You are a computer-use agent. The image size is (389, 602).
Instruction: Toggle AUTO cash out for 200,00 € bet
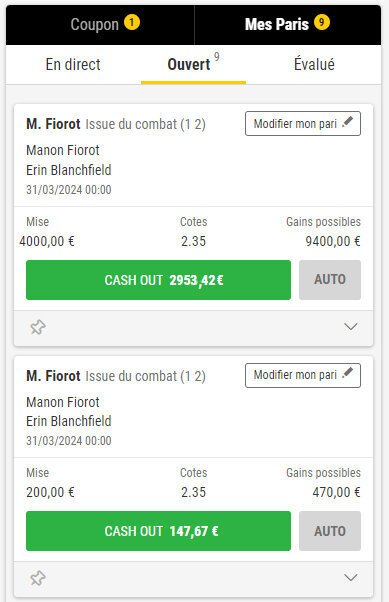click(330, 531)
